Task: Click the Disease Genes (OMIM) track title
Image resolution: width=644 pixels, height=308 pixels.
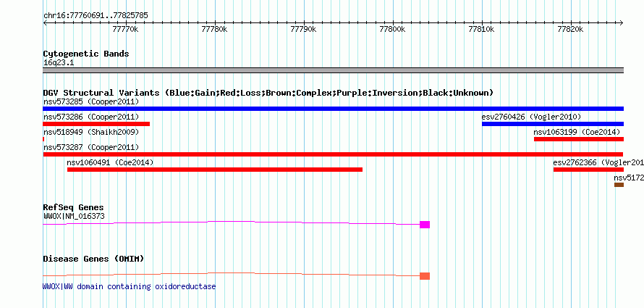Action: (x=93, y=259)
